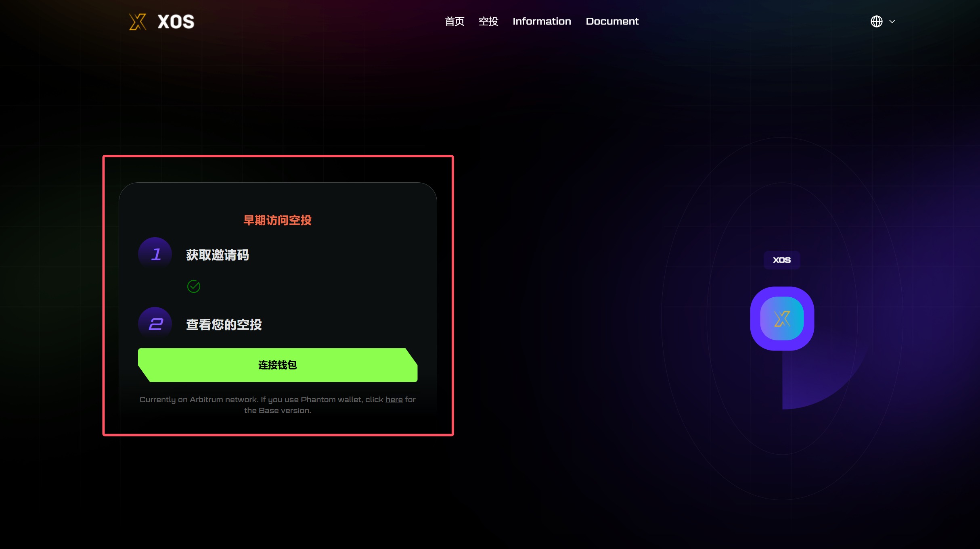Select the step 1 number circle
The width and height of the screenshot is (980, 549).
tap(155, 254)
